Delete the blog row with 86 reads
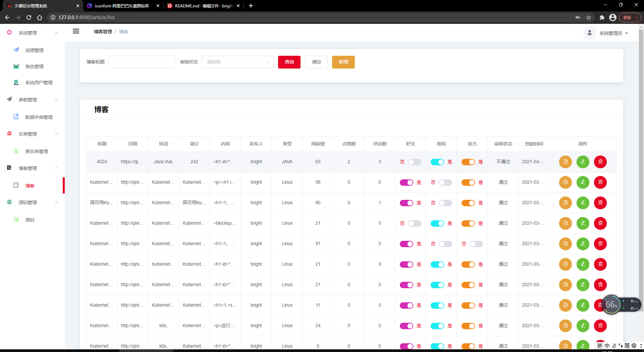Screen dimensions: 644x352 600,203
